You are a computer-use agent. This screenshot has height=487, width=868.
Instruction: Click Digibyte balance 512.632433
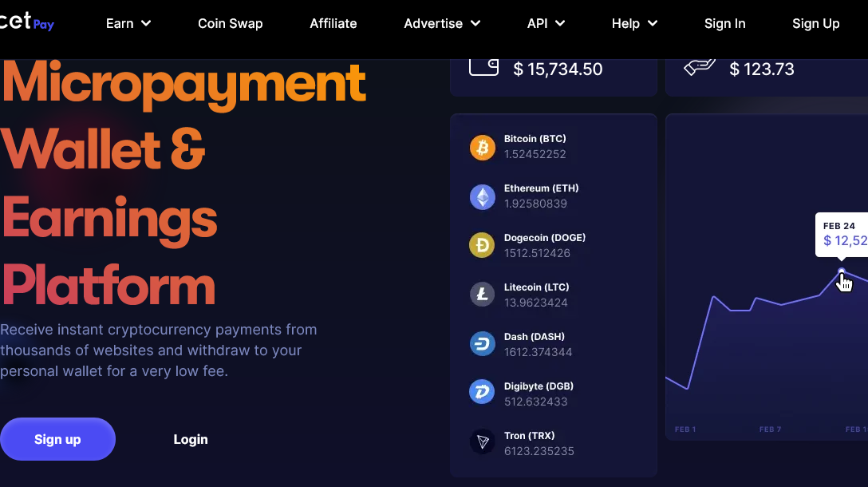(x=536, y=402)
